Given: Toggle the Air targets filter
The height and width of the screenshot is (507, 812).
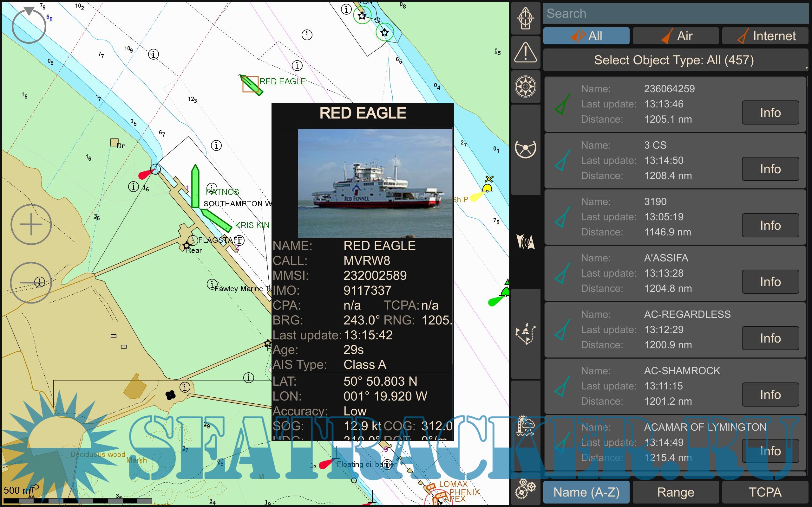Looking at the screenshot, I should [x=675, y=36].
